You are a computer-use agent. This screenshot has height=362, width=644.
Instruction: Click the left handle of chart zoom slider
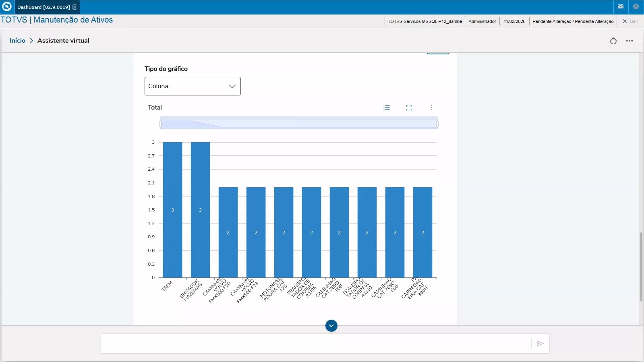(160, 124)
